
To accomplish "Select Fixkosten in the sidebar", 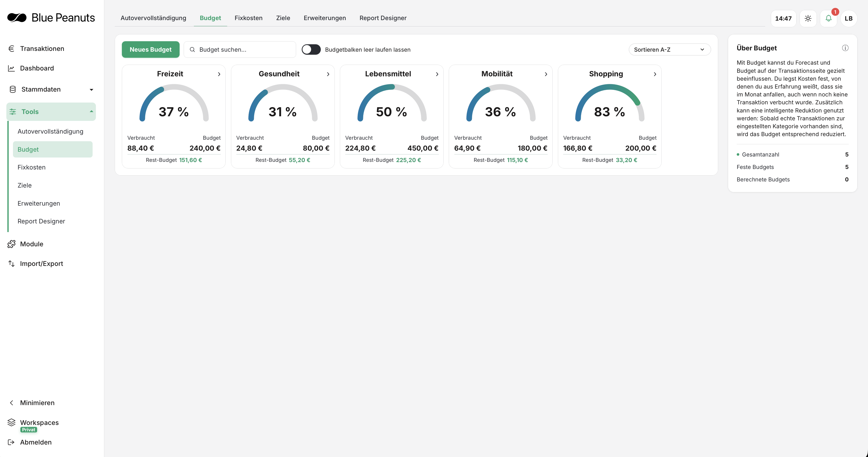I will pos(31,167).
